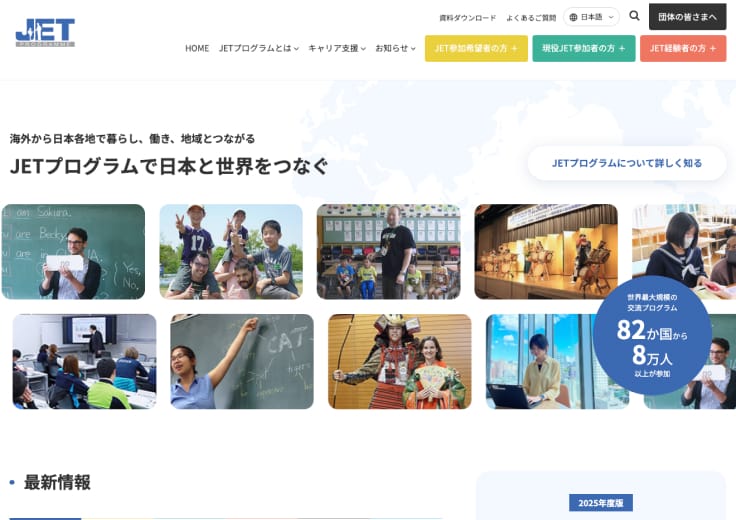Screen dimensions: 736x520
Task: Open the teacher at chalkboard Sakura photo
Action: tap(73, 252)
